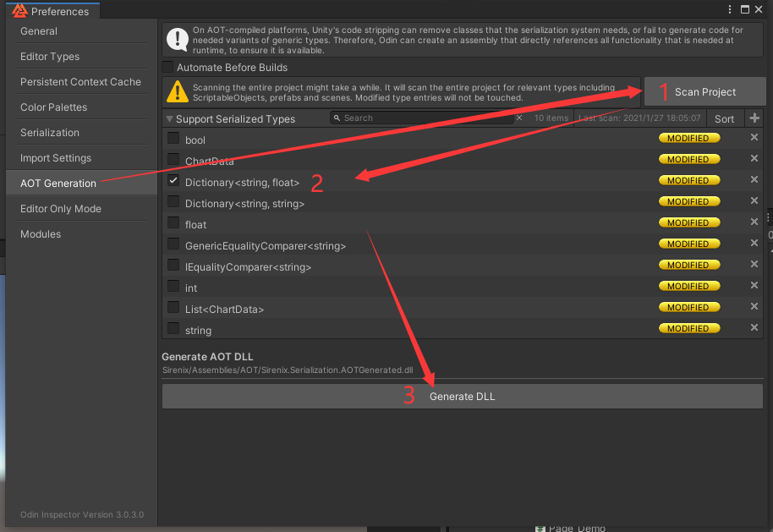
Task: Open the Import Settings page
Action: [81, 158]
